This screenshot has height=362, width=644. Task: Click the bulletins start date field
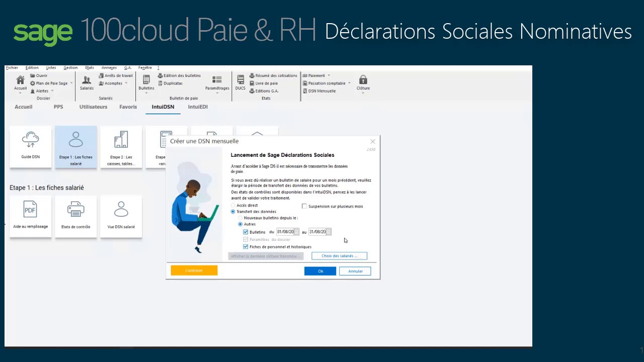pyautogui.click(x=285, y=232)
